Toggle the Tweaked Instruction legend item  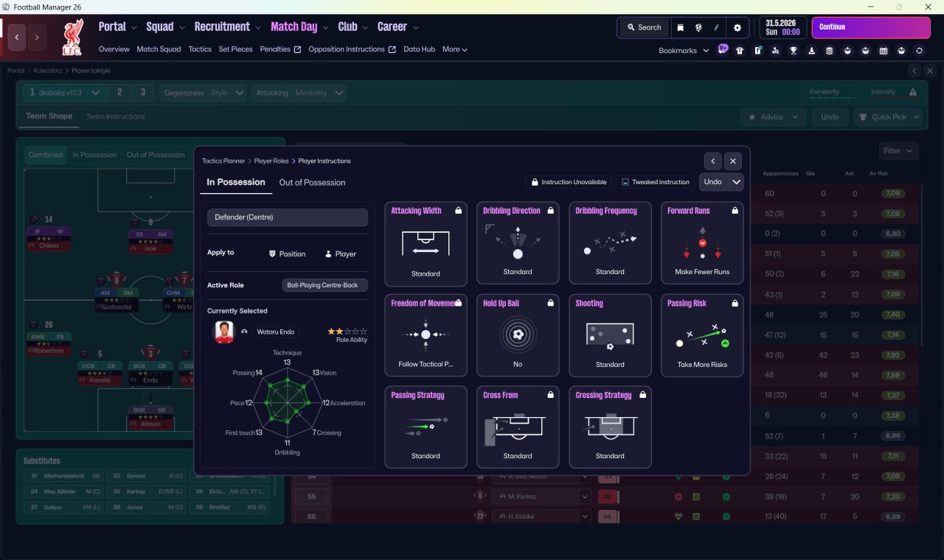tap(656, 182)
